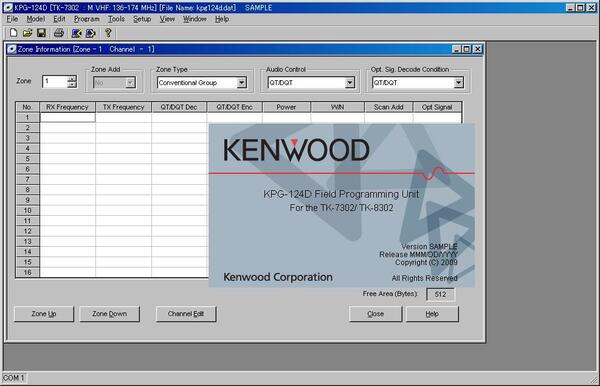The width and height of the screenshot is (600, 386).
Task: Select row number 10 header
Action: (x=28, y=210)
